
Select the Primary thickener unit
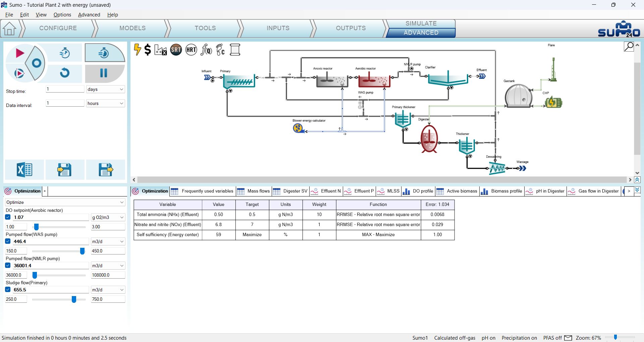click(402, 119)
